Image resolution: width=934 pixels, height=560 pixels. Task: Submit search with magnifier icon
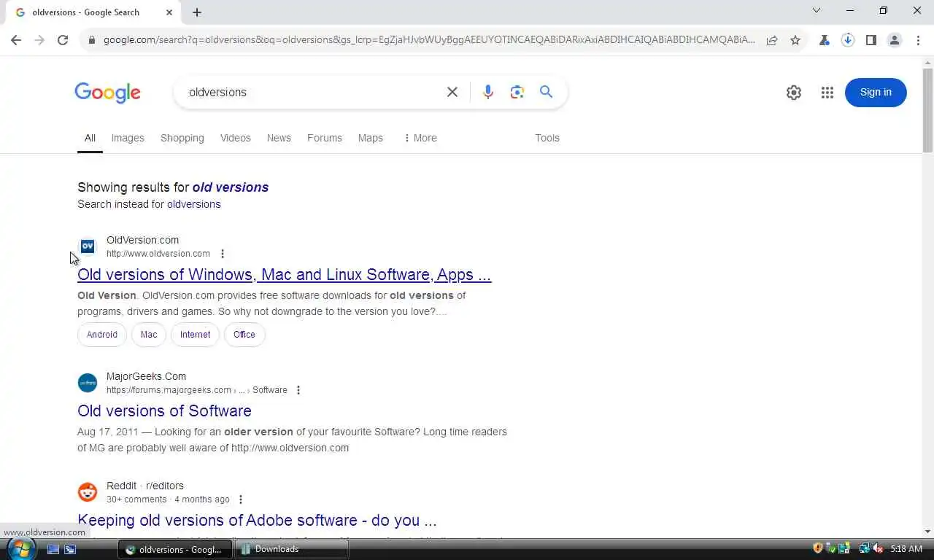pos(546,92)
